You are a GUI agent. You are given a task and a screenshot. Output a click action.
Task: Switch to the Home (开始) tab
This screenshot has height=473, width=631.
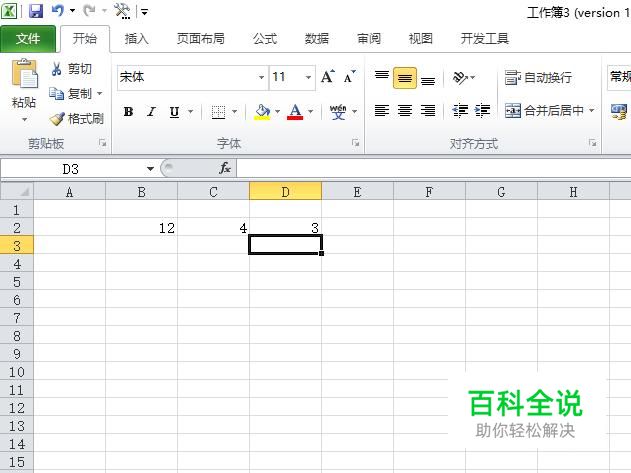pyautogui.click(x=85, y=39)
